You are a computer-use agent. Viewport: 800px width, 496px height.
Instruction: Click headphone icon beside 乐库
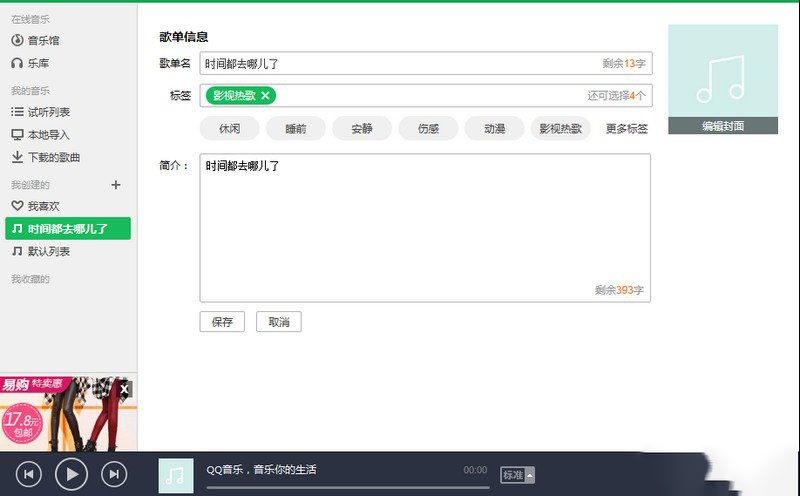[17, 63]
